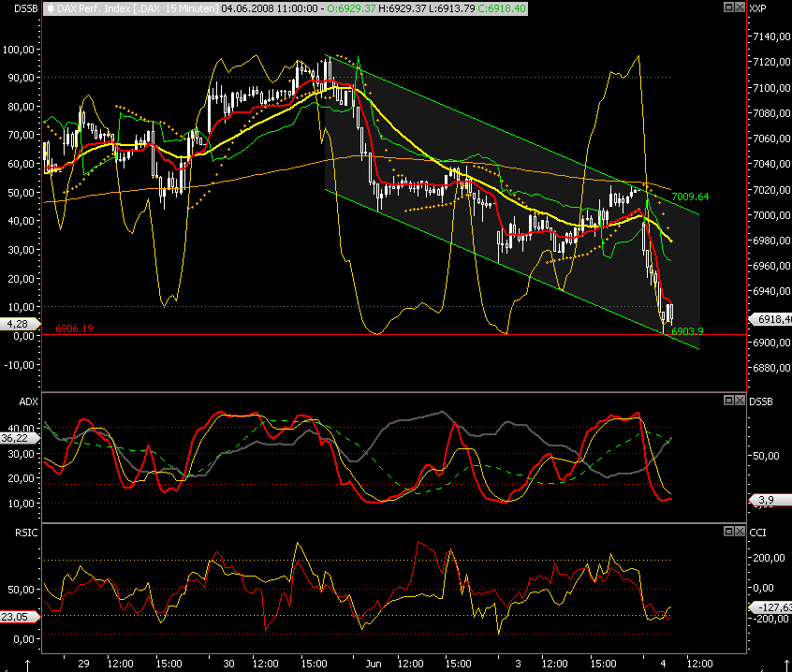Close the main DAX chart panel
Viewport: 792px width, 672px height.
click(740, 7)
